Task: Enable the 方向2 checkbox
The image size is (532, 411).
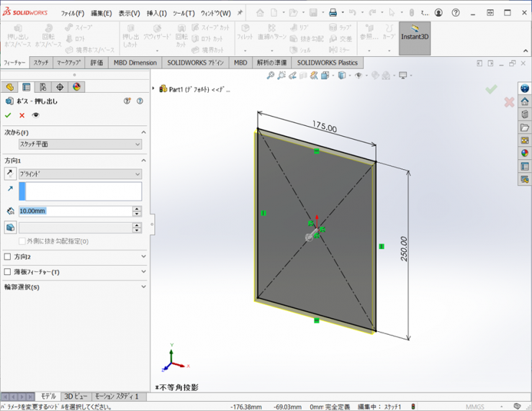Action: point(8,256)
